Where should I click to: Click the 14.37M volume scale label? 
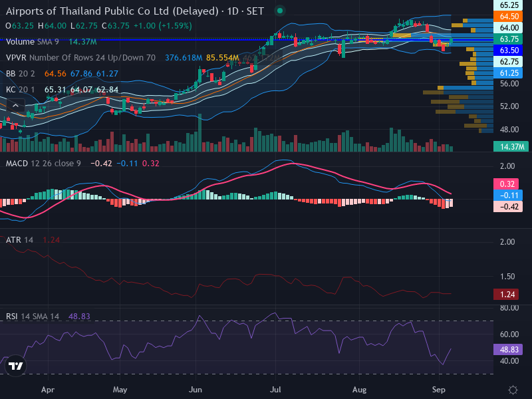click(511, 146)
